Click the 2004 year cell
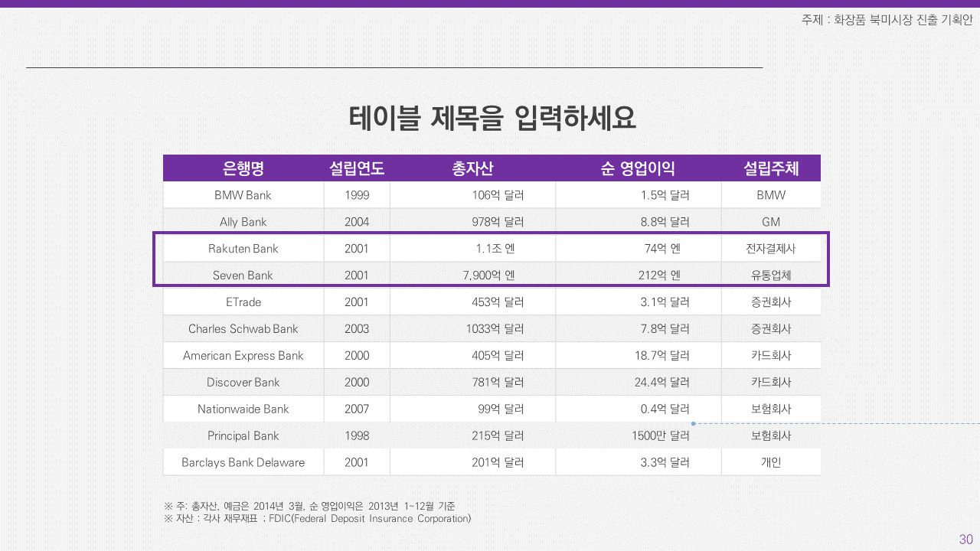This screenshot has width=980, height=551. point(357,222)
